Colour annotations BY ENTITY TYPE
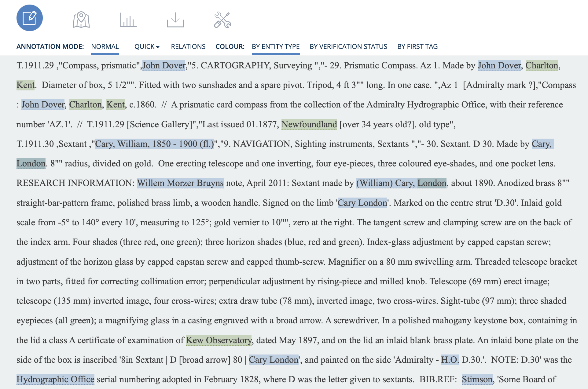The height and width of the screenshot is (389, 588). click(x=276, y=46)
